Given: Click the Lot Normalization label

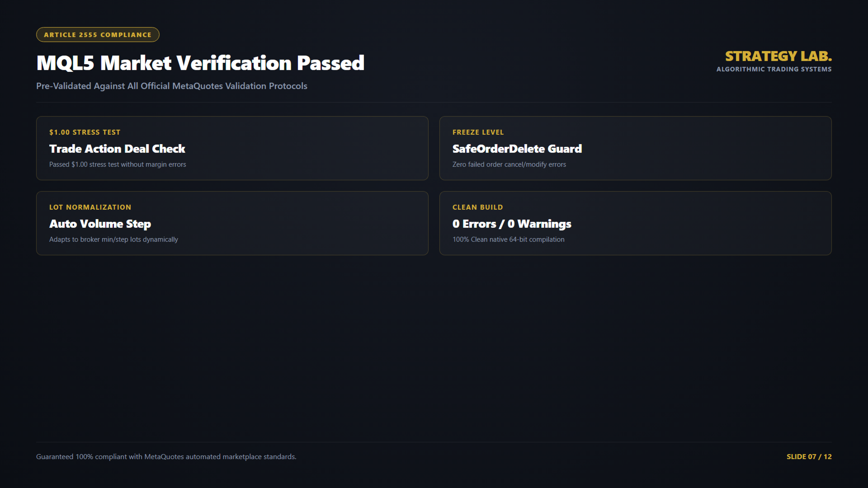Looking at the screenshot, I should click(x=90, y=207).
